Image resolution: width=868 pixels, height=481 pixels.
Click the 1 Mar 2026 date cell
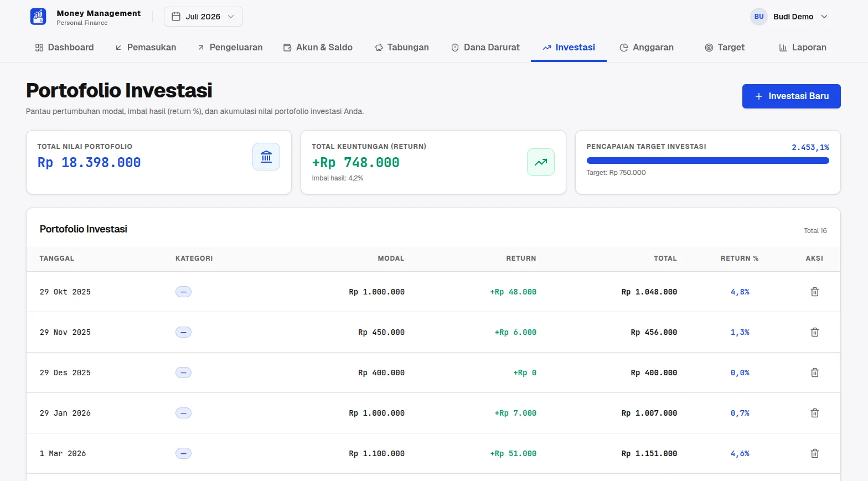tap(63, 453)
